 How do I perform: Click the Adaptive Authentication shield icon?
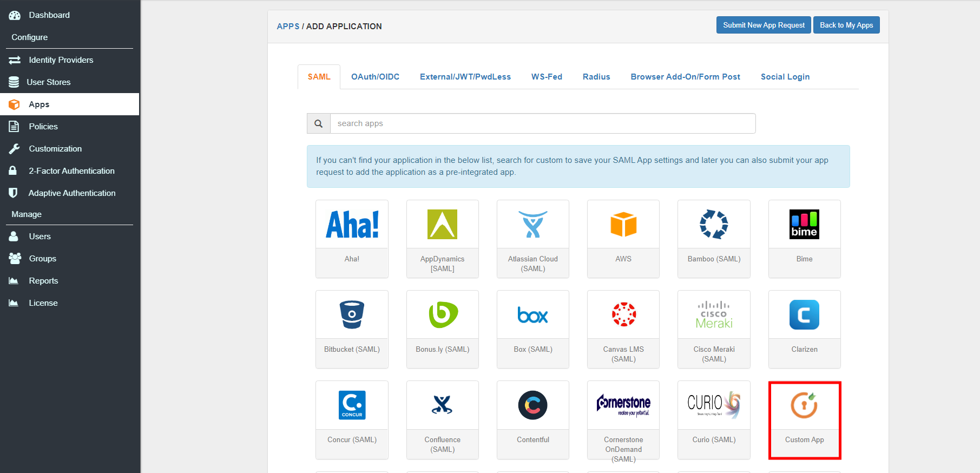click(x=14, y=193)
